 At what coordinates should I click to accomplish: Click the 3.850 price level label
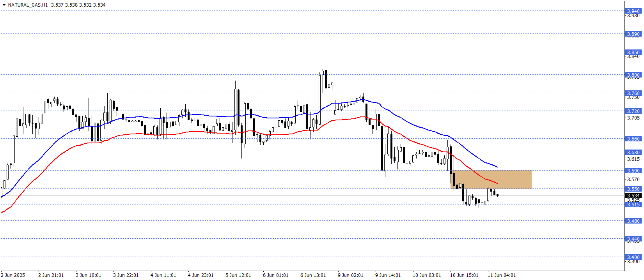pos(633,53)
